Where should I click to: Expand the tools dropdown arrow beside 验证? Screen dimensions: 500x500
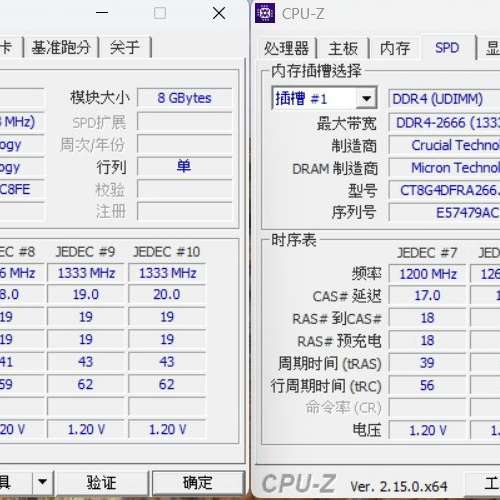point(43,482)
